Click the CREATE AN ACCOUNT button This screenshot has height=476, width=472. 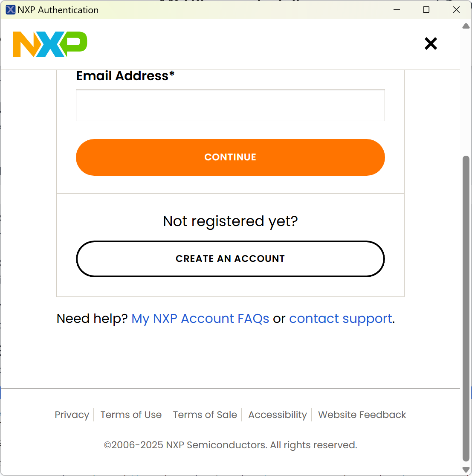tap(230, 259)
